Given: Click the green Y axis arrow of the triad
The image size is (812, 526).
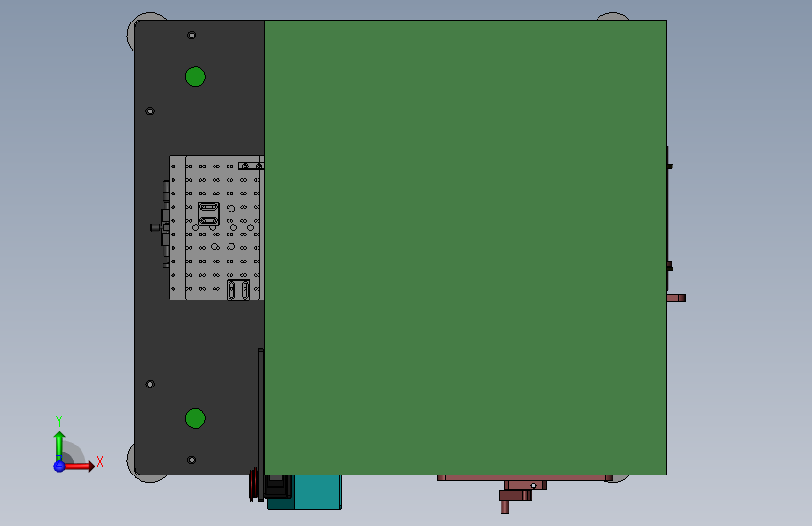Looking at the screenshot, I should coord(59,446).
